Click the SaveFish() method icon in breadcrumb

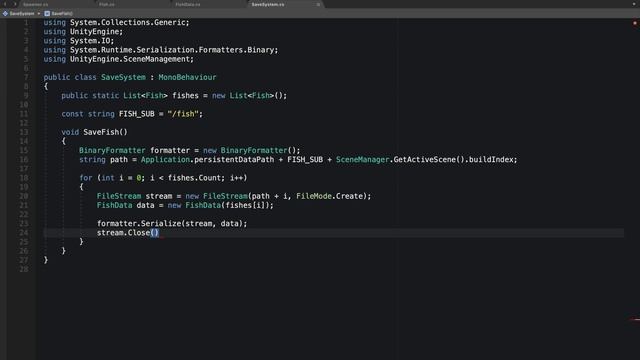click(47, 13)
